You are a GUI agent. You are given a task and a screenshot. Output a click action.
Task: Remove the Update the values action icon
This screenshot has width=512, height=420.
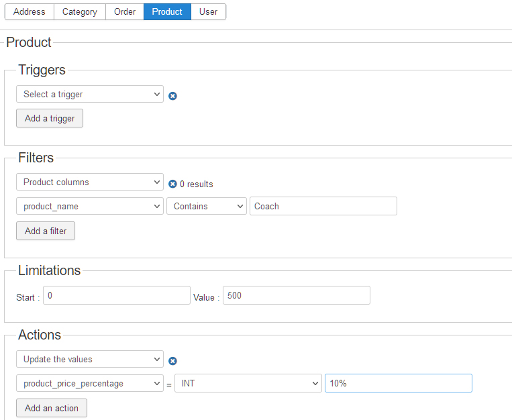[x=172, y=361]
